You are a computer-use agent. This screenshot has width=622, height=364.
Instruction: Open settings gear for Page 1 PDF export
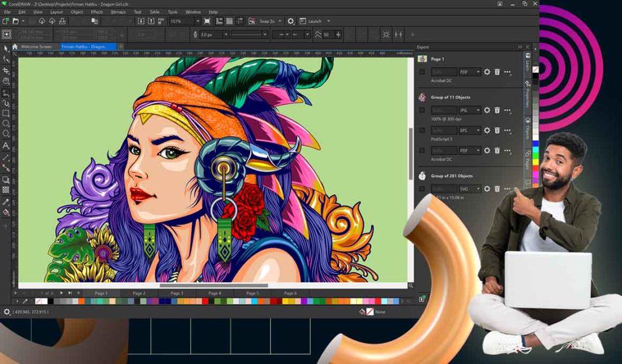(487, 72)
